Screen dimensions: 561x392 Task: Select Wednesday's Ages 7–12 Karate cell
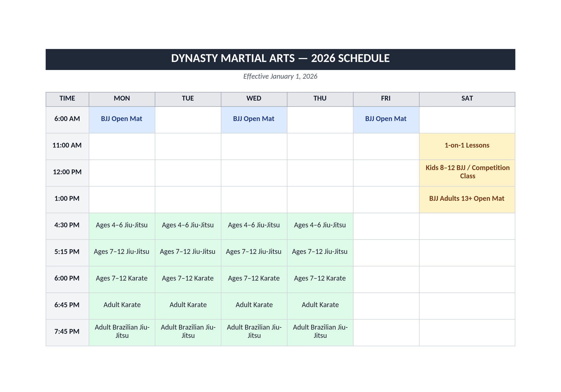(254, 279)
